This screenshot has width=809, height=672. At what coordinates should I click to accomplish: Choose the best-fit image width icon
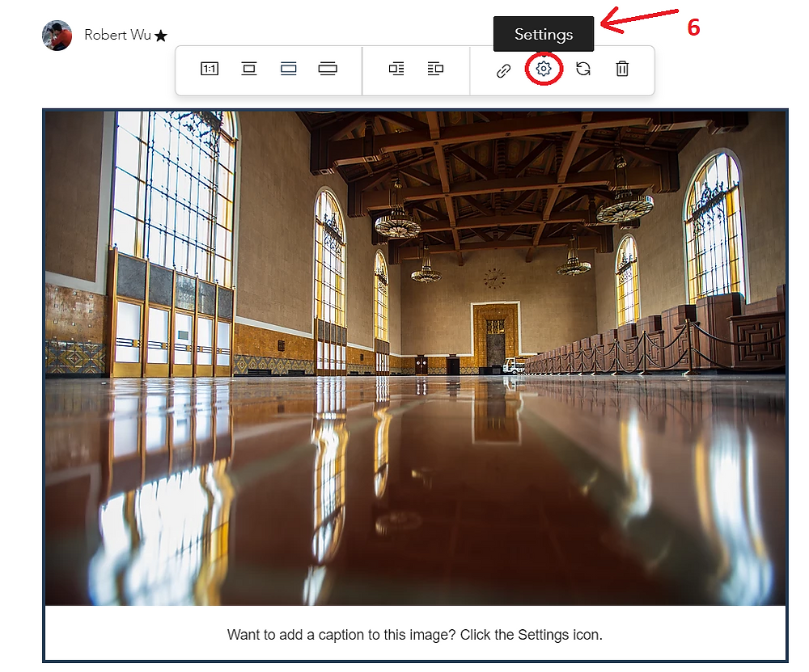point(289,69)
